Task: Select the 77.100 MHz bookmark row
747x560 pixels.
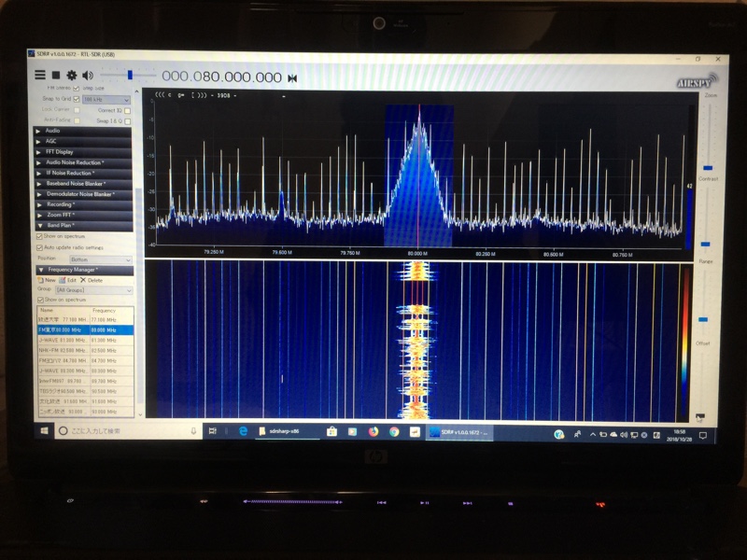Action: pyautogui.click(x=85, y=319)
